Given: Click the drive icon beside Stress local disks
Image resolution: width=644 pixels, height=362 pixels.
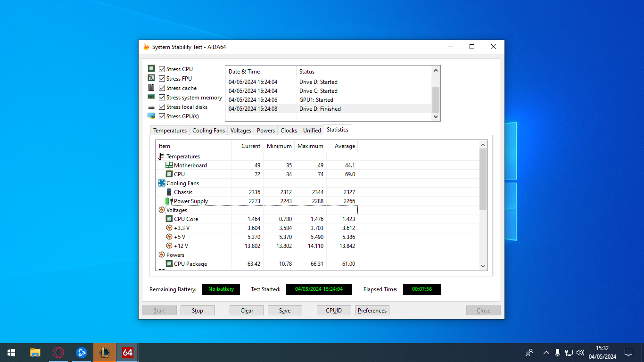Looking at the screenshot, I should (x=151, y=107).
